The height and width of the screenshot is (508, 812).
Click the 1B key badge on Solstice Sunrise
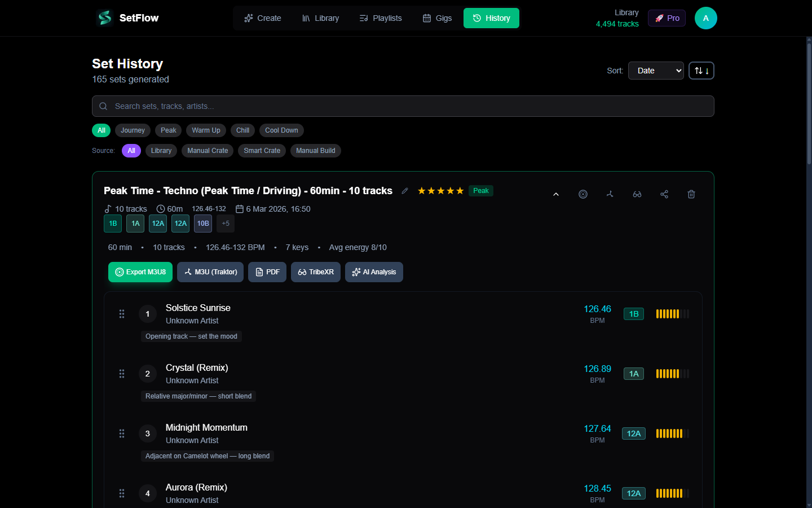[x=634, y=314]
